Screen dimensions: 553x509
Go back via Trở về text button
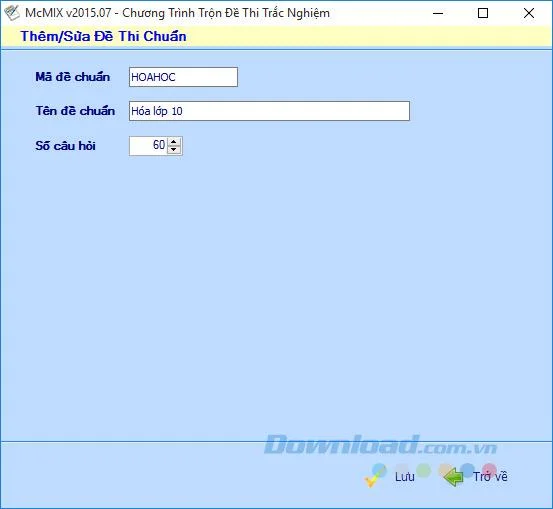[490, 477]
